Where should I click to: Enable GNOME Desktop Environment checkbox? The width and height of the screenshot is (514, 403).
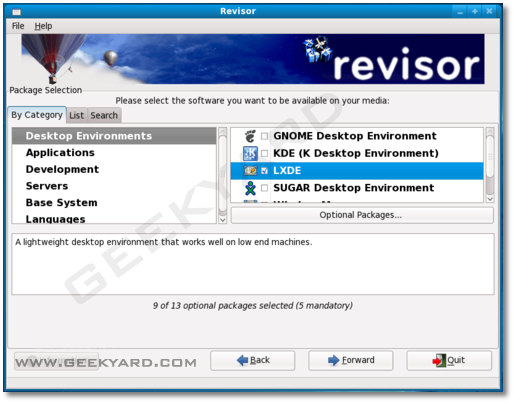point(264,136)
